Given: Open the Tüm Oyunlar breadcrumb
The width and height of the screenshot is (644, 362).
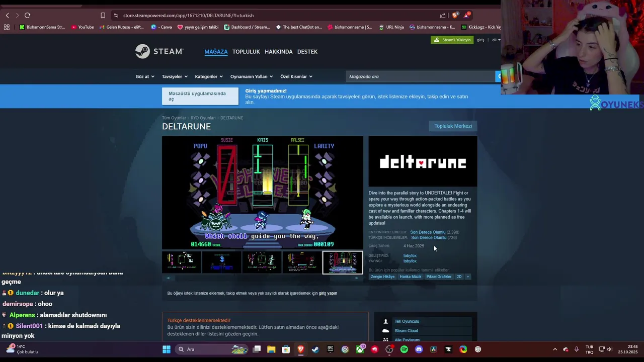Looking at the screenshot, I should click(x=174, y=118).
